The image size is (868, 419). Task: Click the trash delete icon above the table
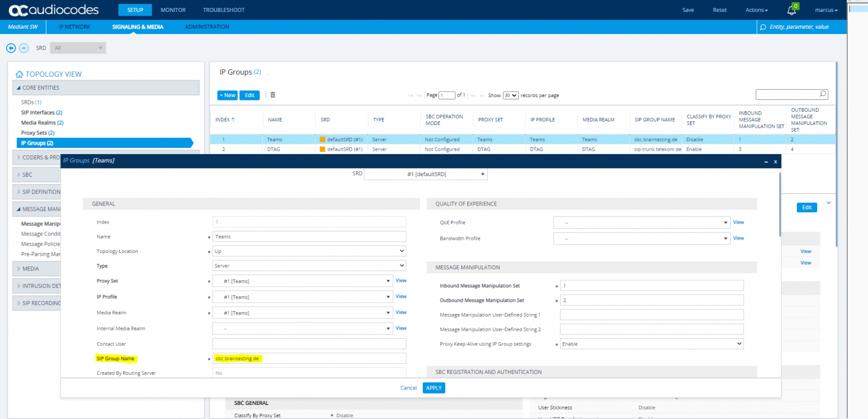[x=272, y=95]
